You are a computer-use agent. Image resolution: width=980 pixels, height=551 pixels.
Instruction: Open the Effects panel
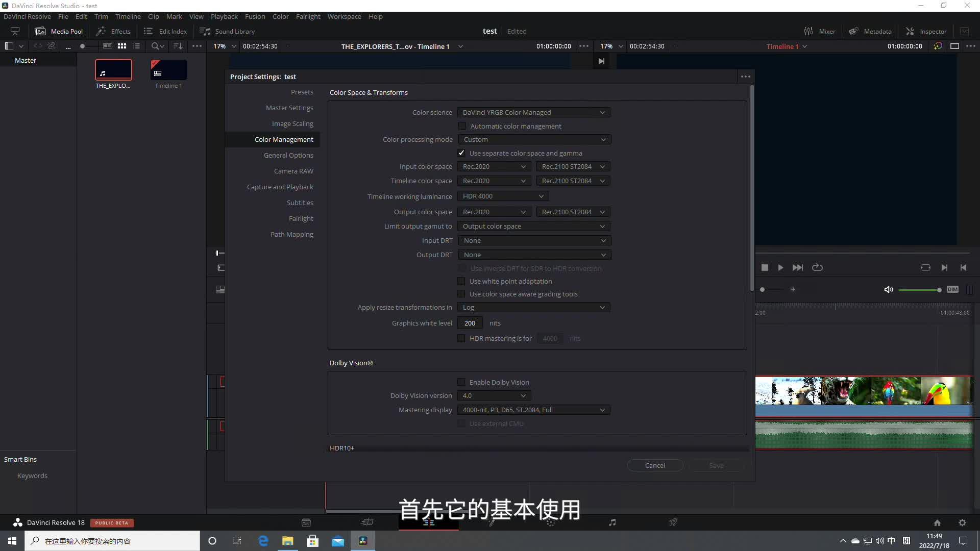click(113, 31)
